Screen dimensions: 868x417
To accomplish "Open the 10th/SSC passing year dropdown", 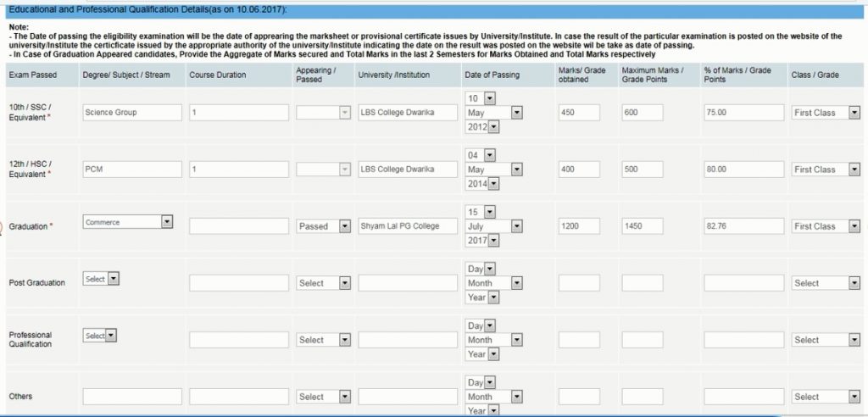I will pyautogui.click(x=482, y=127).
